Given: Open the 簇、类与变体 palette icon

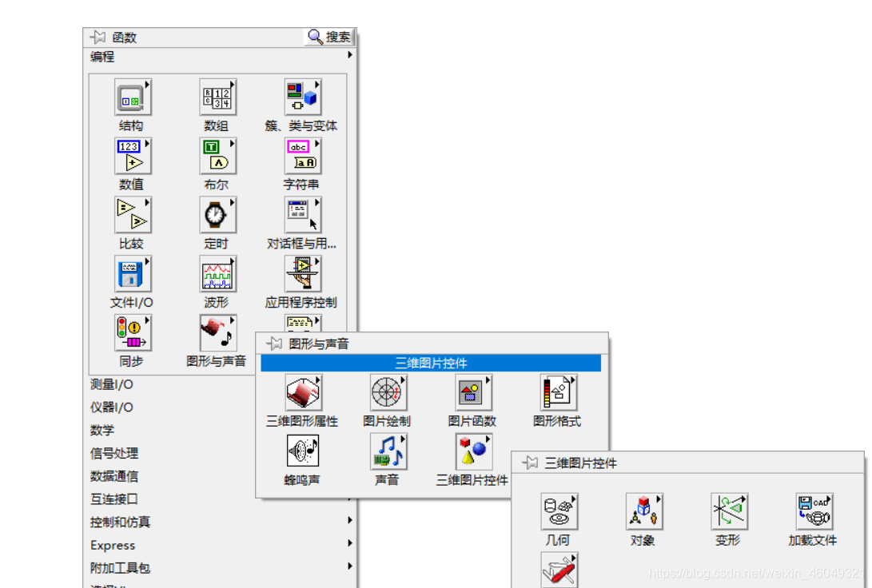Looking at the screenshot, I should (x=303, y=97).
